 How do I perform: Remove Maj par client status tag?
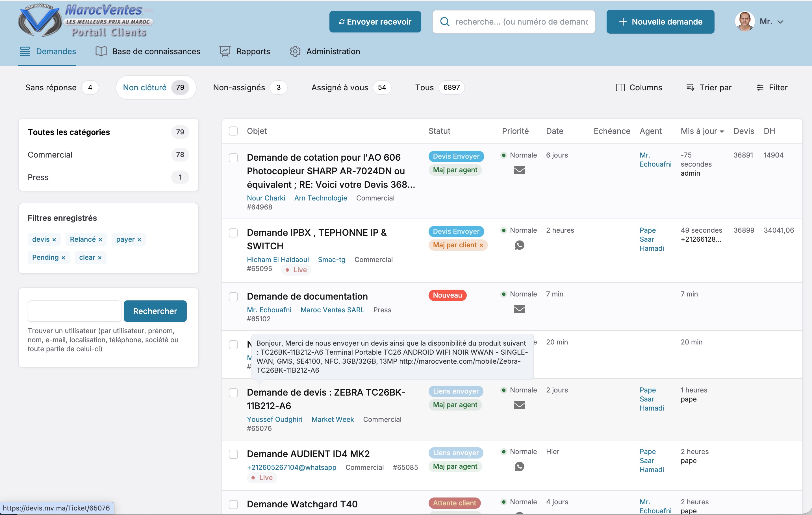[481, 245]
